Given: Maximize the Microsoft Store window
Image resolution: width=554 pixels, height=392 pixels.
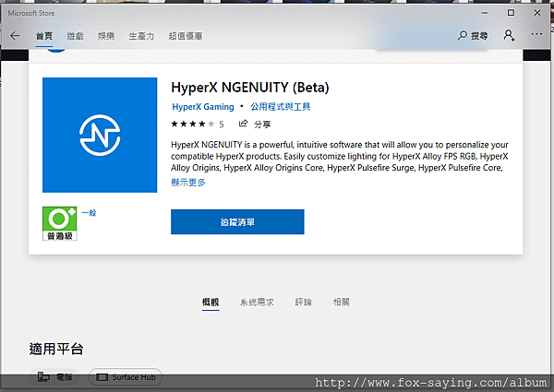Looking at the screenshot, I should pos(511,13).
